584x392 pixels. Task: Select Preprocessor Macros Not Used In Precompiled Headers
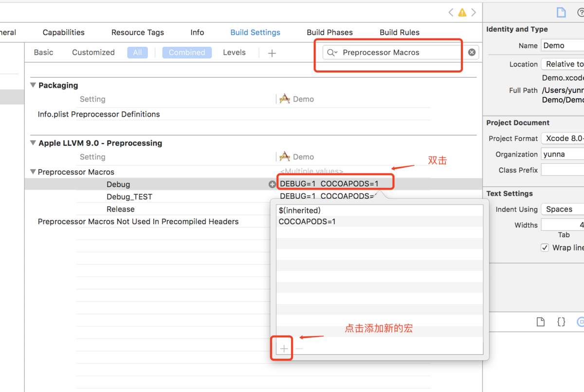(x=138, y=222)
